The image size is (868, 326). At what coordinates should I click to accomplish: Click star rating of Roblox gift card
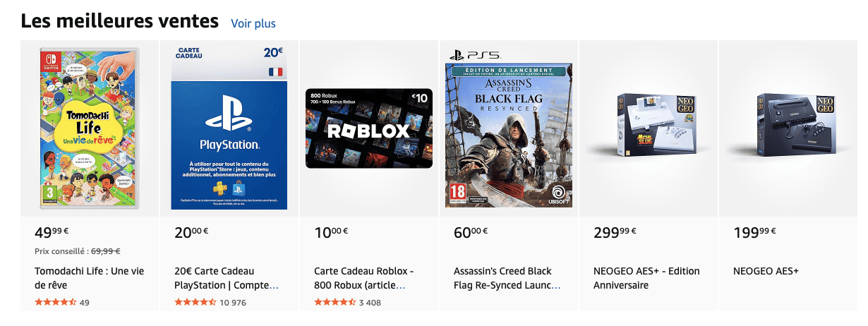click(x=334, y=303)
